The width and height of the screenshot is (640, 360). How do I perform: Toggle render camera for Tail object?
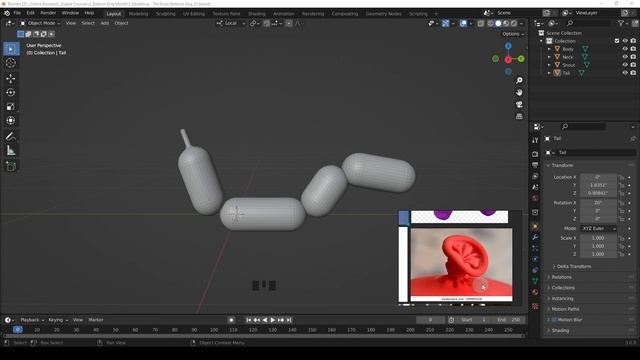[x=633, y=73]
